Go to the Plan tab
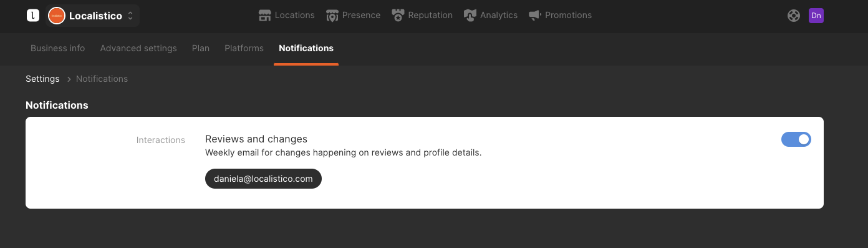This screenshot has width=868, height=248. click(x=201, y=48)
